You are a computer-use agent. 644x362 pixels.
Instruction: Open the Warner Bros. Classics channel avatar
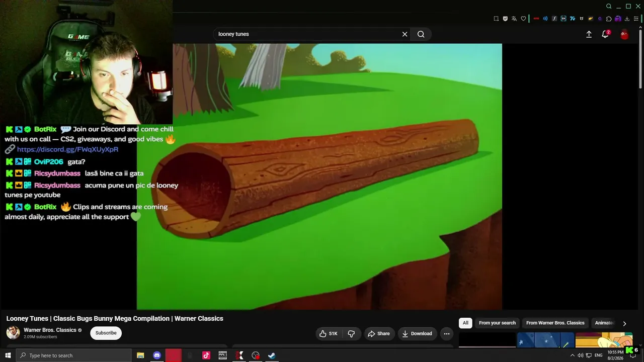(x=13, y=333)
